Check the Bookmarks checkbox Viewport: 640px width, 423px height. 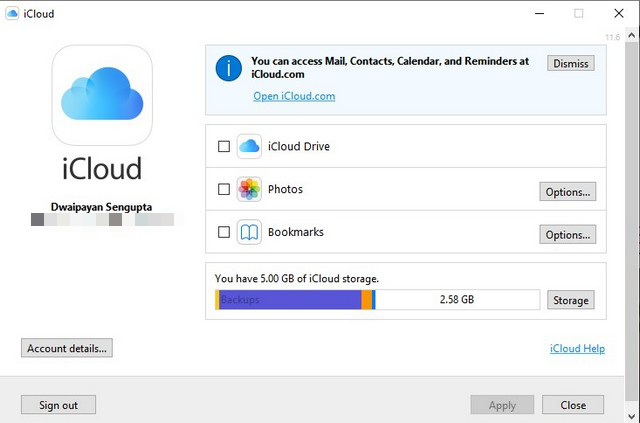[224, 232]
